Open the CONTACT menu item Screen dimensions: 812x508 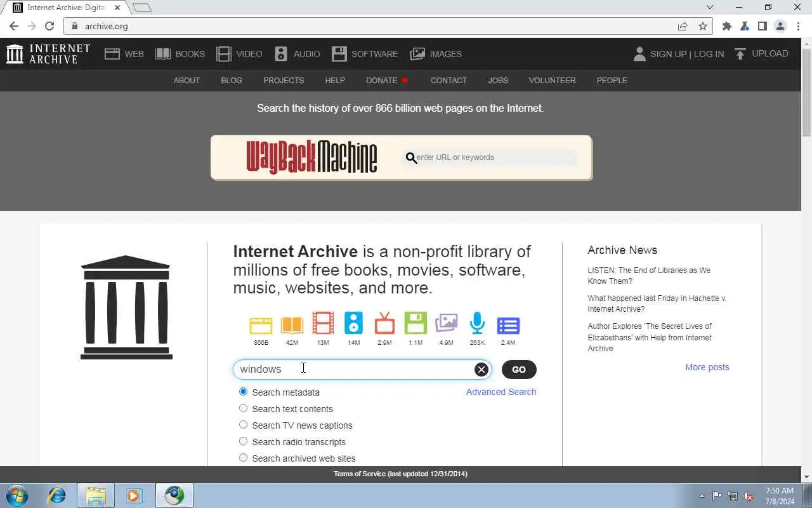tap(449, 81)
